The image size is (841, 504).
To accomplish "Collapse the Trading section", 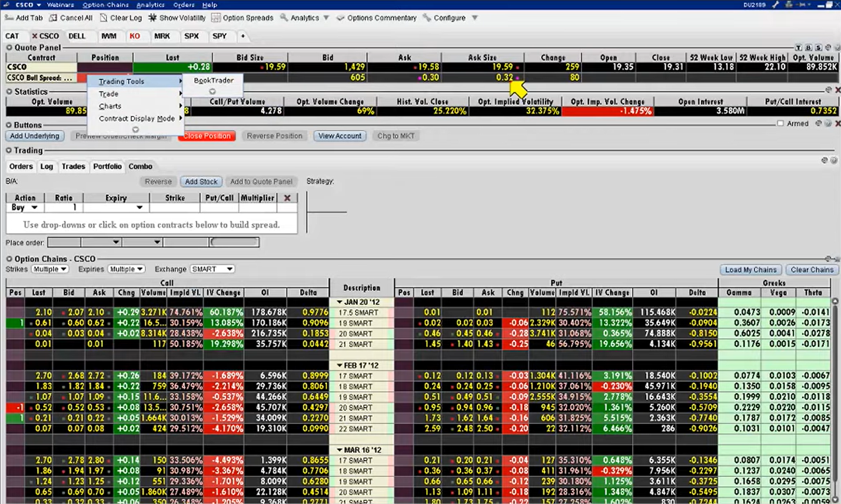I will pos(9,151).
